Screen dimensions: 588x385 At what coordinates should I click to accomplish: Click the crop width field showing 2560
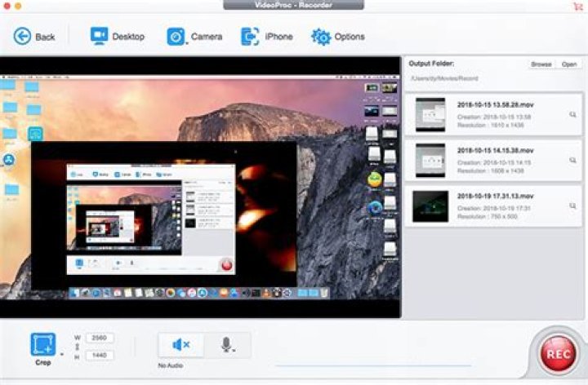coord(98,338)
